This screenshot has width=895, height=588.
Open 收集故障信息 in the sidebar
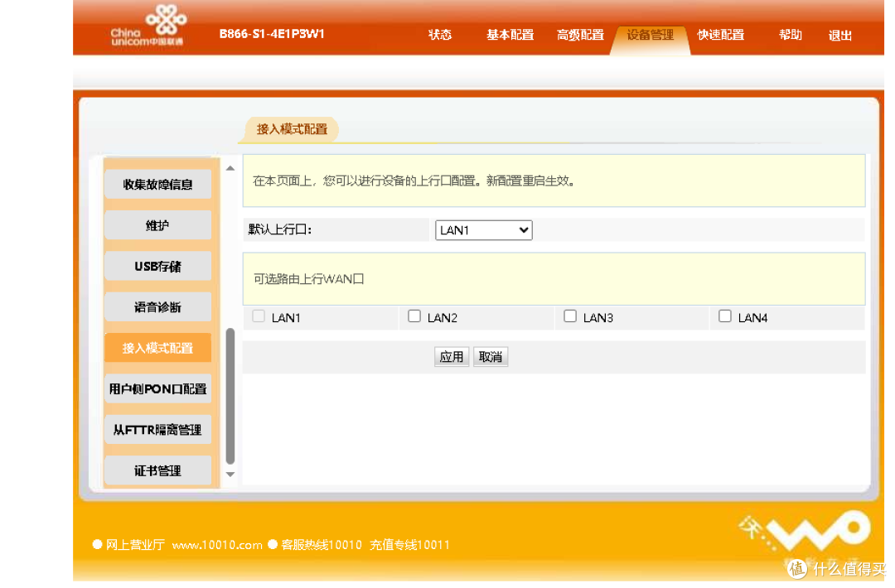pos(157,184)
